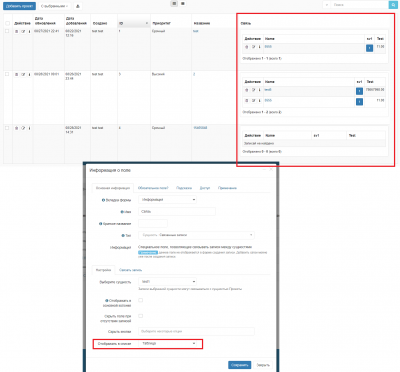Open the 'С выбранными' dropdown
Screen dimensions: 400x372
[54, 6]
